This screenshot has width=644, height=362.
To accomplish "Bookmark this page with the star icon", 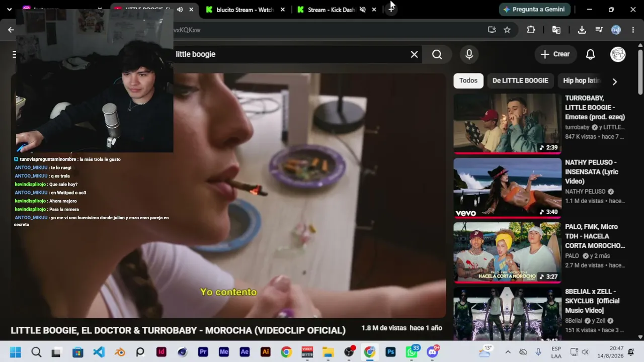I will coord(507,30).
